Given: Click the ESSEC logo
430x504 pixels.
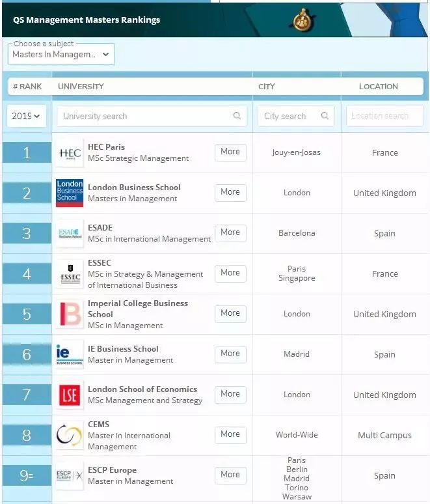Looking at the screenshot, I should coord(70,274).
